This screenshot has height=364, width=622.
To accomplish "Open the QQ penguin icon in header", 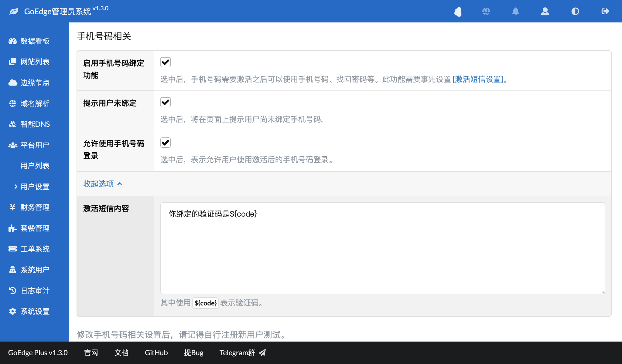I will click(x=458, y=12).
